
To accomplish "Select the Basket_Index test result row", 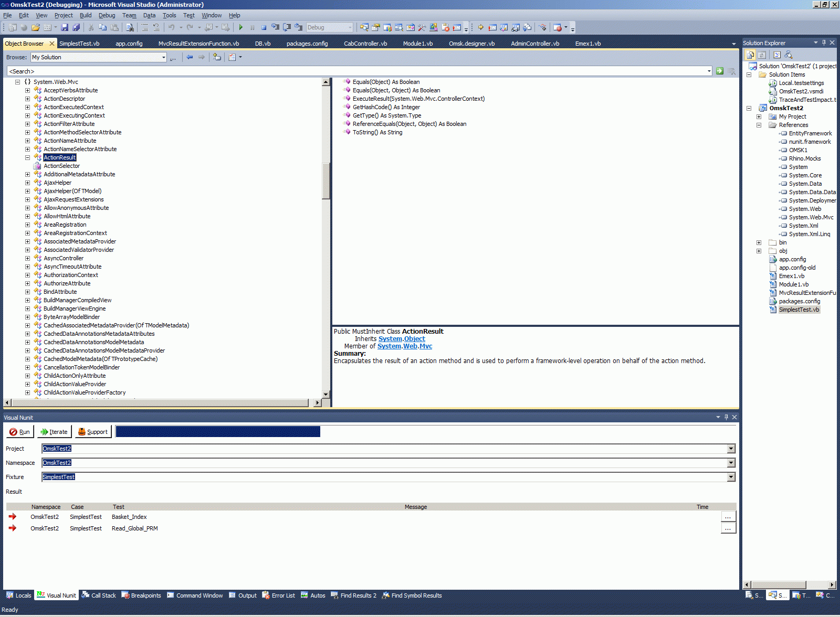I will pos(371,517).
